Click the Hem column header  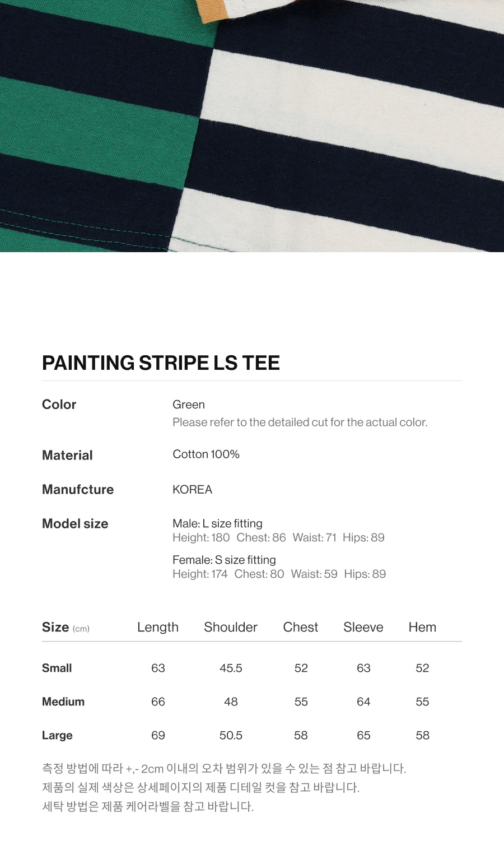point(422,628)
